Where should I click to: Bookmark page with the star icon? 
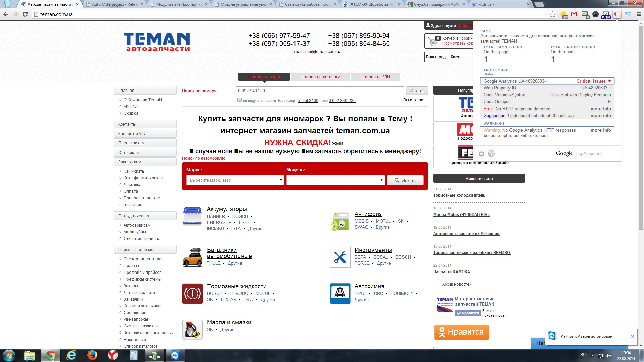552,14
